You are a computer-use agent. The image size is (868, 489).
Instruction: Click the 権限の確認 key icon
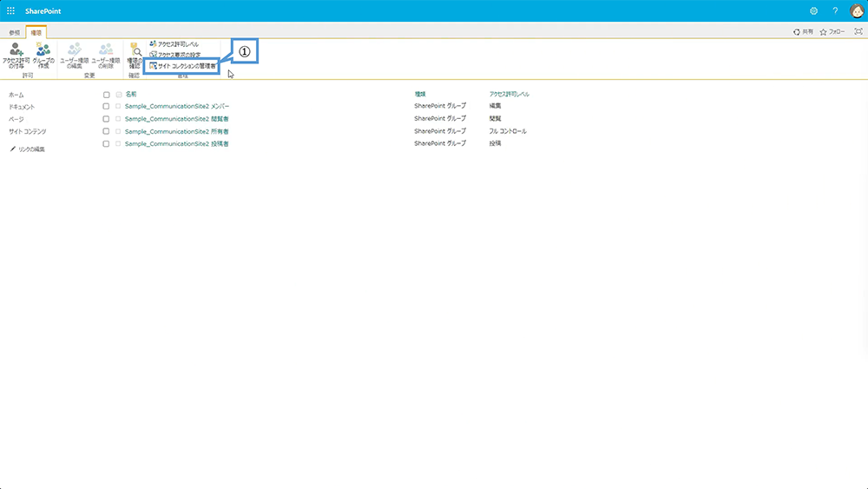[x=135, y=56]
